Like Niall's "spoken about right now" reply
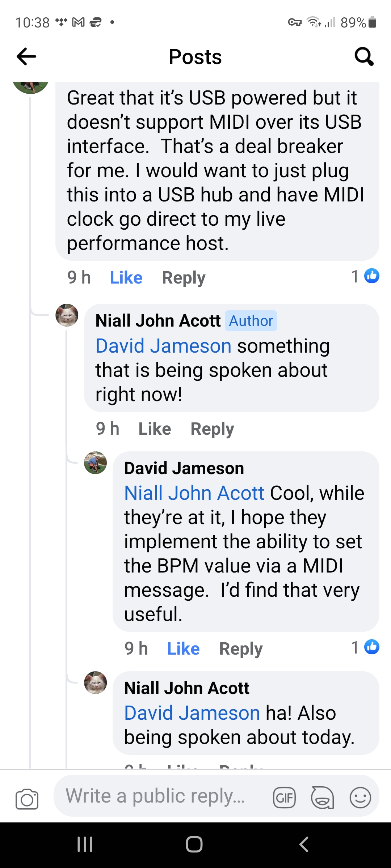The image size is (391, 868). [x=155, y=429]
